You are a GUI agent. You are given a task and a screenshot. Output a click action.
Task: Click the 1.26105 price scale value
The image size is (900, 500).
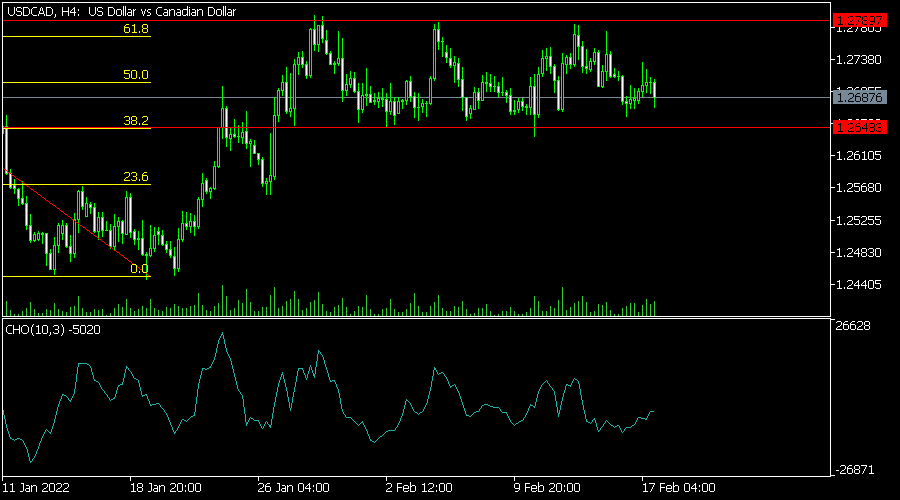click(859, 156)
